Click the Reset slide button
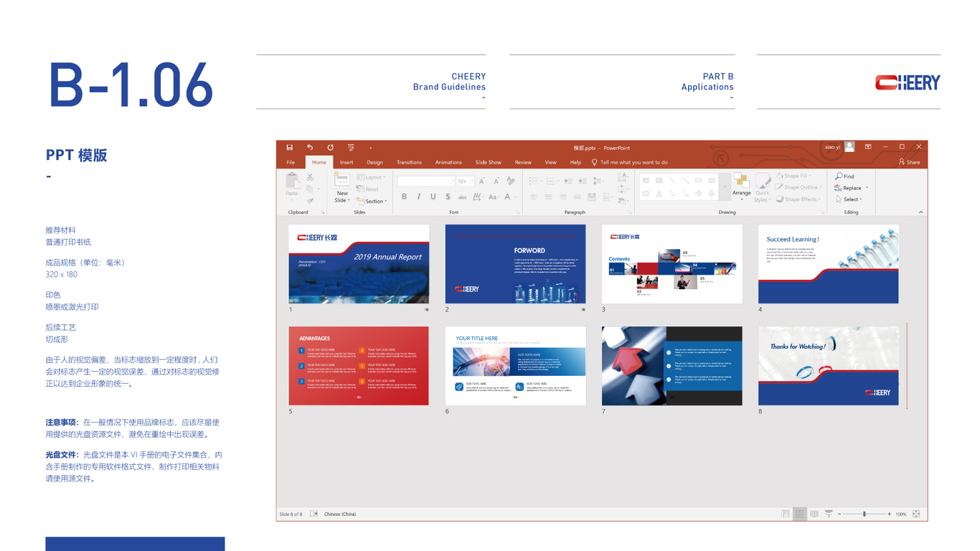The width and height of the screenshot is (980, 551). pyautogui.click(x=368, y=189)
